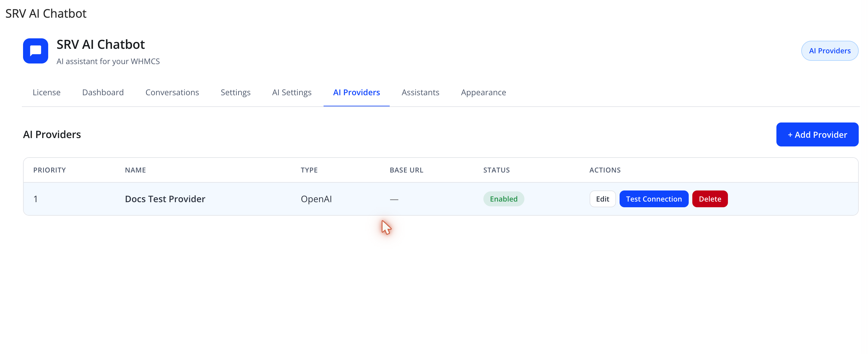The height and width of the screenshot is (354, 868).
Task: Click the OpenAI type cell
Action: [x=316, y=199]
